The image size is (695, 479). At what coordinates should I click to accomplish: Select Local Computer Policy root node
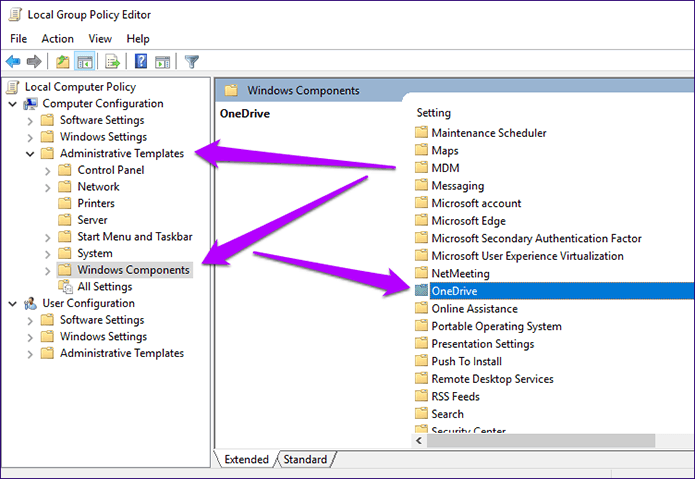coord(80,87)
